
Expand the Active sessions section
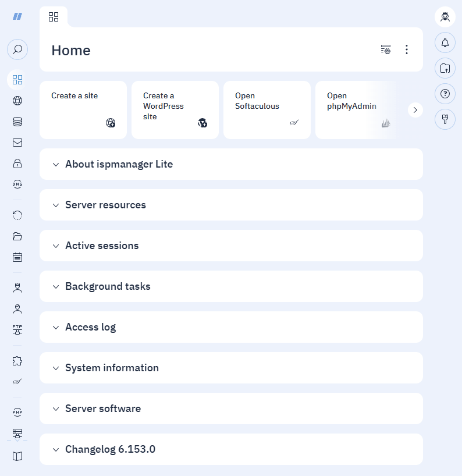click(x=231, y=246)
